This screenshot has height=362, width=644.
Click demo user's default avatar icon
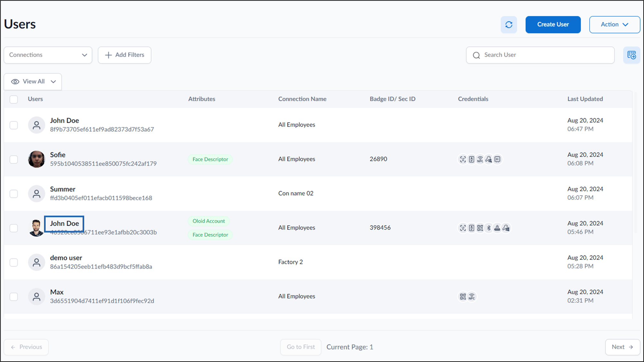[36, 262]
